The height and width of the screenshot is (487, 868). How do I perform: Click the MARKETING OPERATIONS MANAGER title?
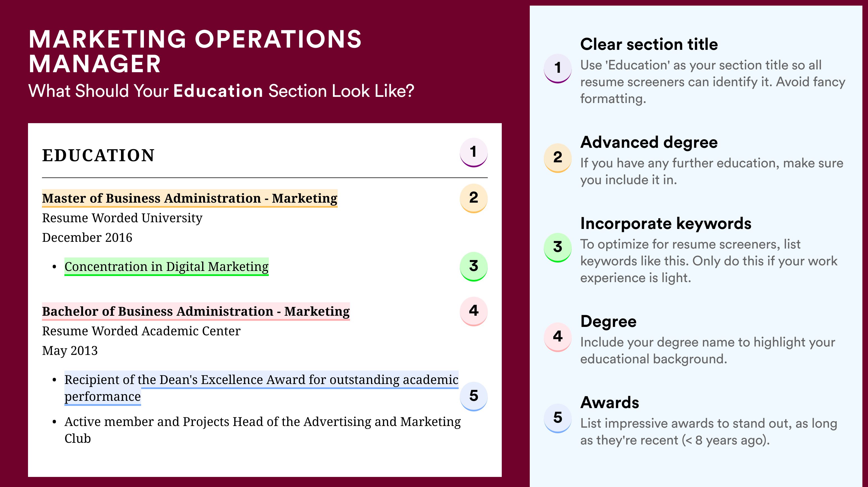click(x=195, y=51)
